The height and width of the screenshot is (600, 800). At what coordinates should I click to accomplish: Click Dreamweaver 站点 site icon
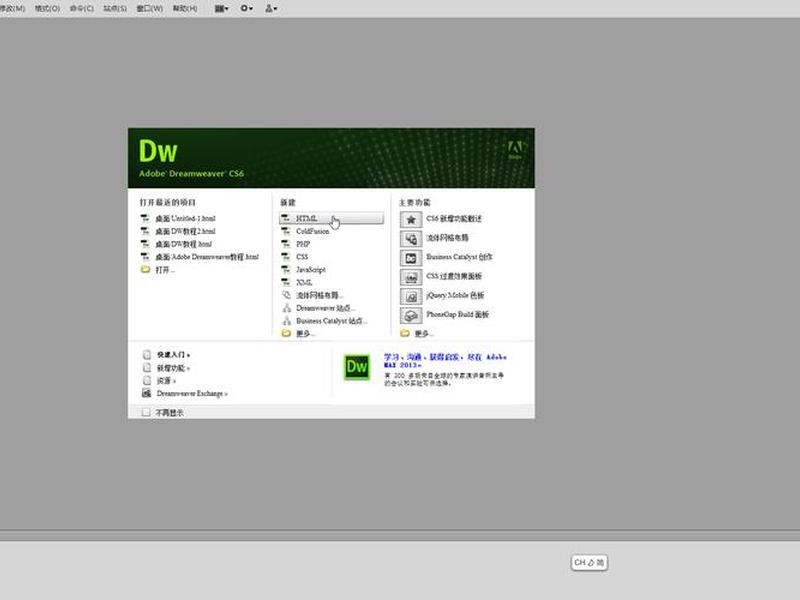287,308
